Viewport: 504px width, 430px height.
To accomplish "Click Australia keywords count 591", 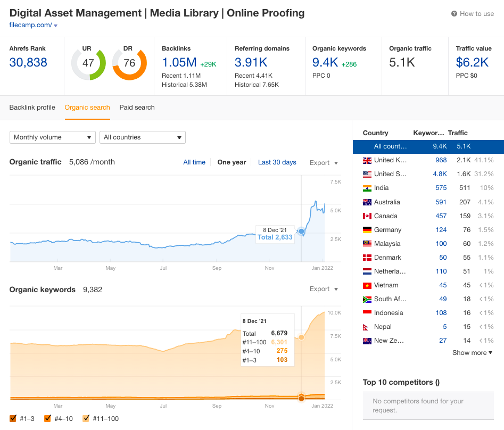I will [x=441, y=202].
